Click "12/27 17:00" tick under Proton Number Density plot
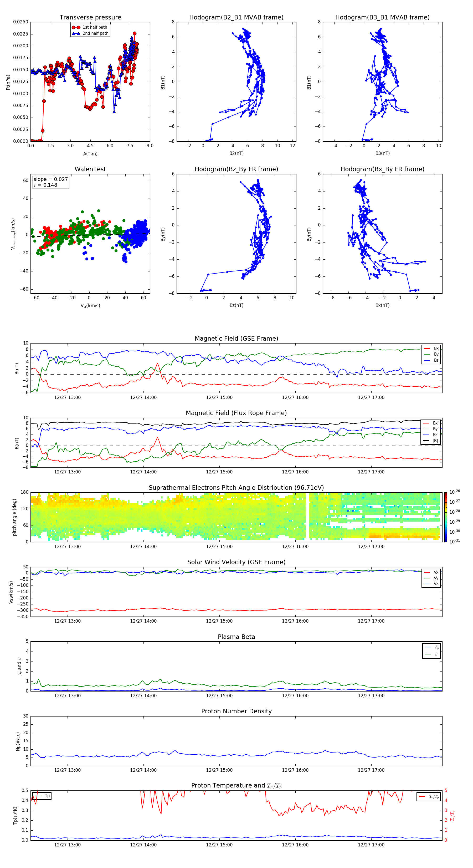Screen dimensions: 473x868 point(371,770)
